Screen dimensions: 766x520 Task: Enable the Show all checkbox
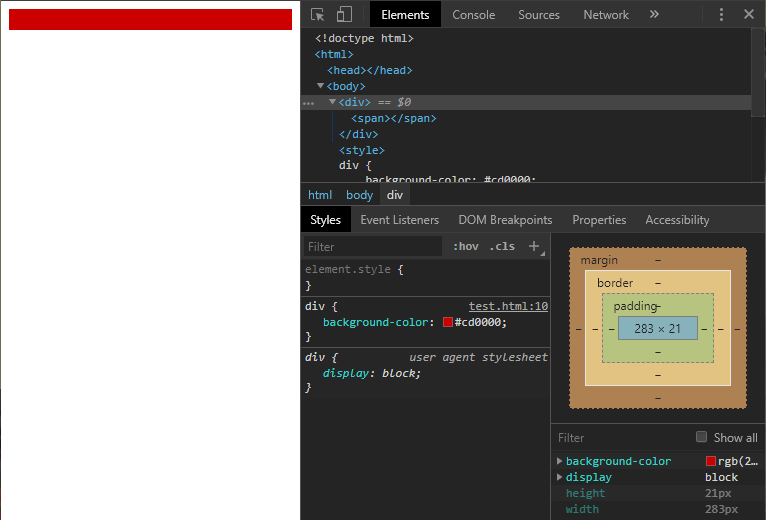pos(702,436)
